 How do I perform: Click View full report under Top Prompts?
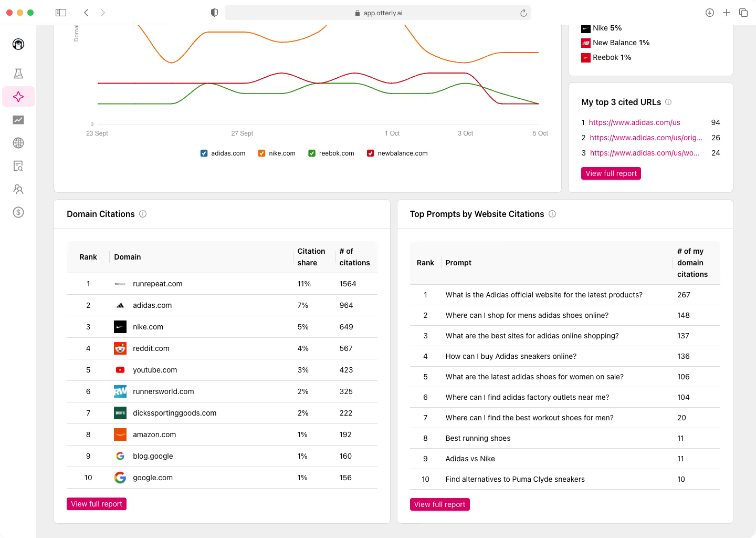pyautogui.click(x=439, y=504)
